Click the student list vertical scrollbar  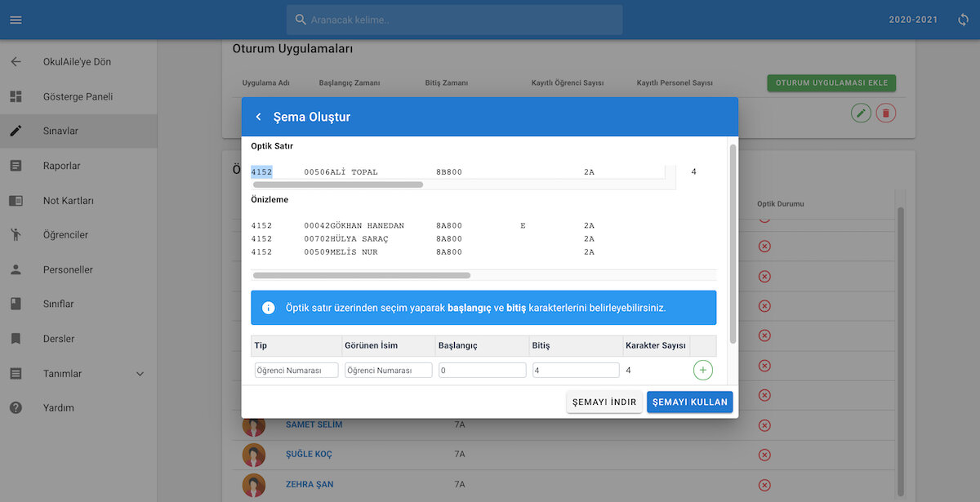coord(902,351)
